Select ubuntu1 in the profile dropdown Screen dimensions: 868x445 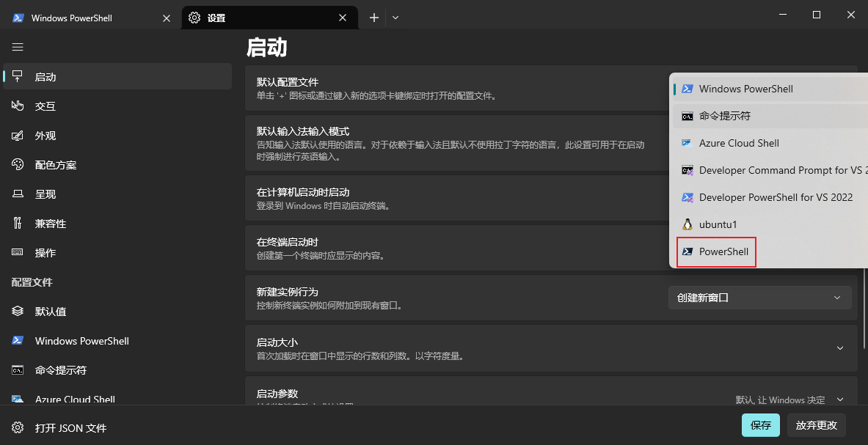tap(718, 224)
